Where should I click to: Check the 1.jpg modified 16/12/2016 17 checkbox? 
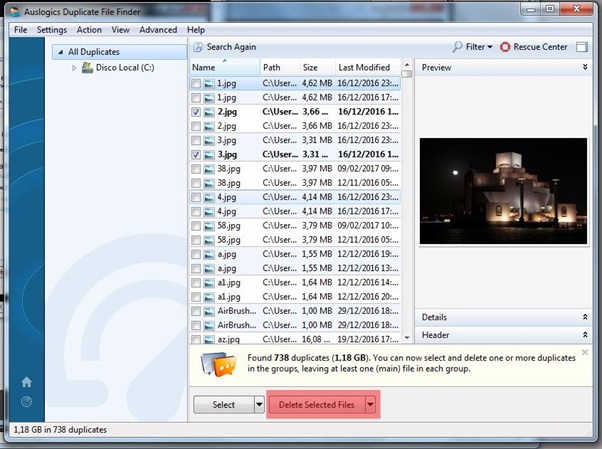(196, 98)
